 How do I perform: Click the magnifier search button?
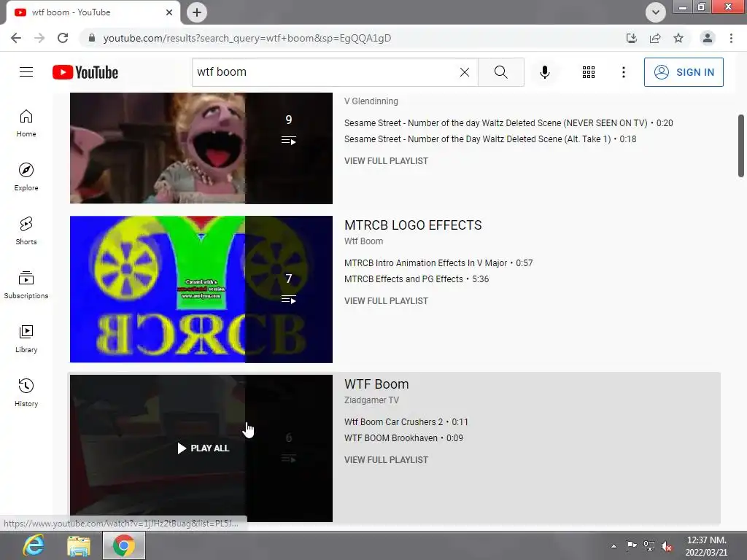(500, 72)
